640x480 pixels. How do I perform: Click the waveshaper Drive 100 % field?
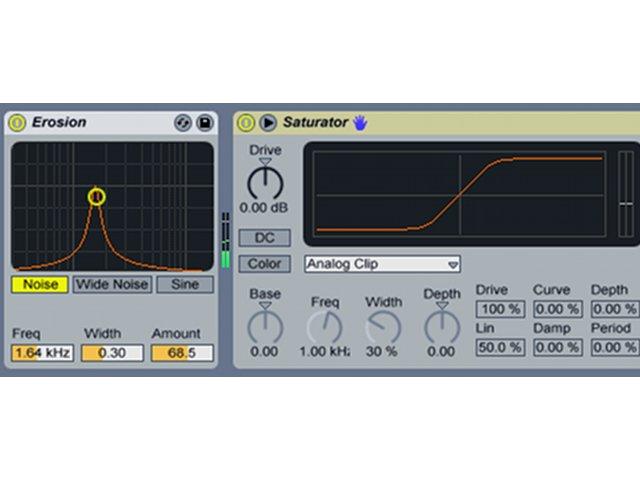click(500, 309)
